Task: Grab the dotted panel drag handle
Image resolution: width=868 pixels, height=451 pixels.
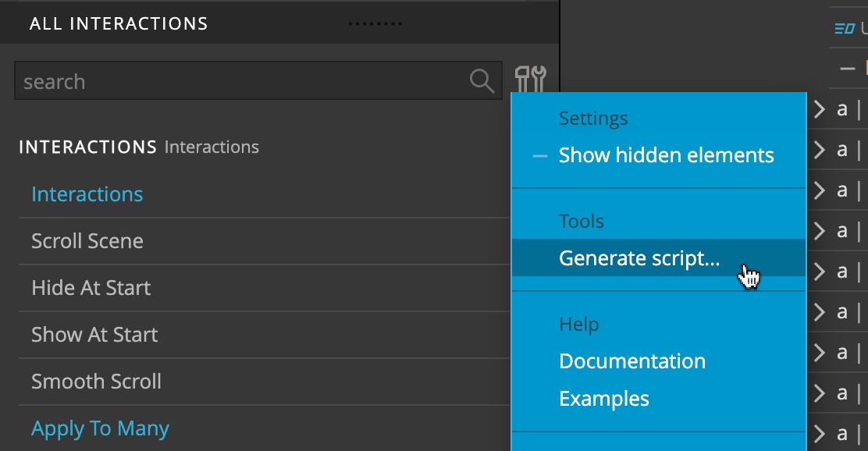Action: pyautogui.click(x=375, y=23)
